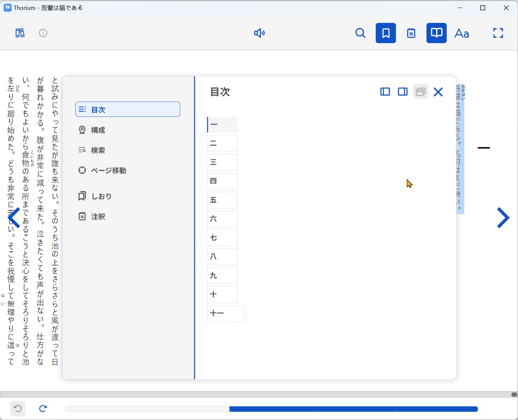Click the history forward arrow
Screen dimensions: 518x420
click(x=43, y=409)
